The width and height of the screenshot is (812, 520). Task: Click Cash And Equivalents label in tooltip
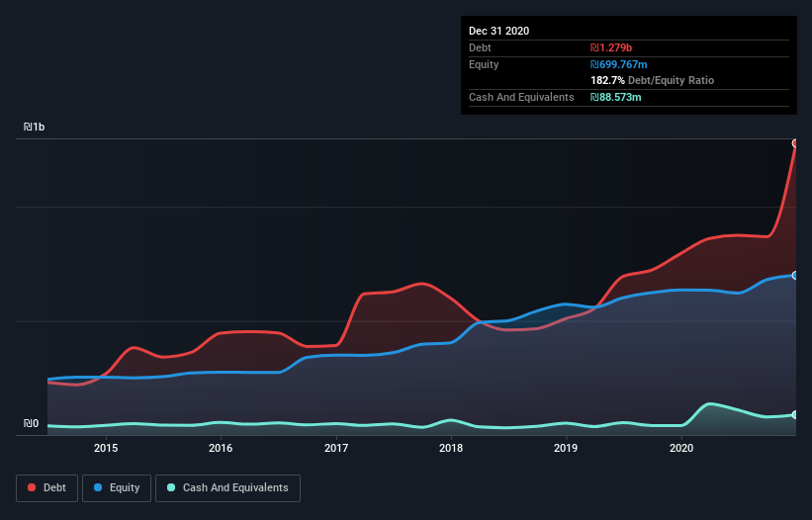click(x=521, y=97)
